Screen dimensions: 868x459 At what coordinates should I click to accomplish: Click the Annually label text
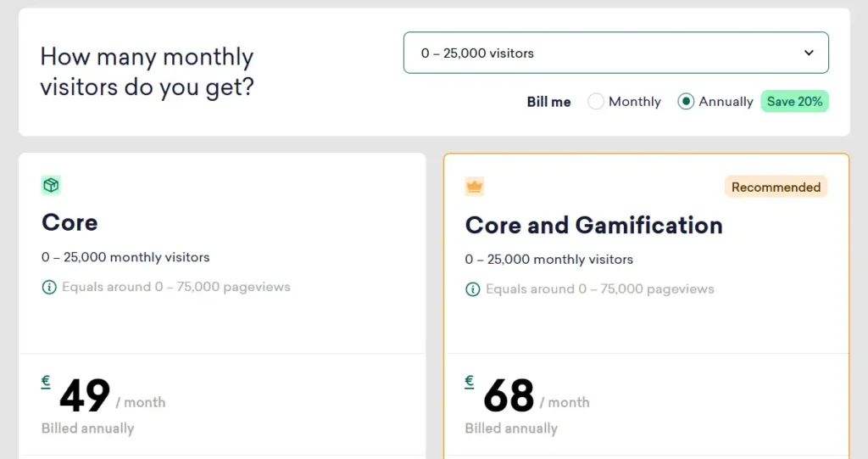point(726,102)
